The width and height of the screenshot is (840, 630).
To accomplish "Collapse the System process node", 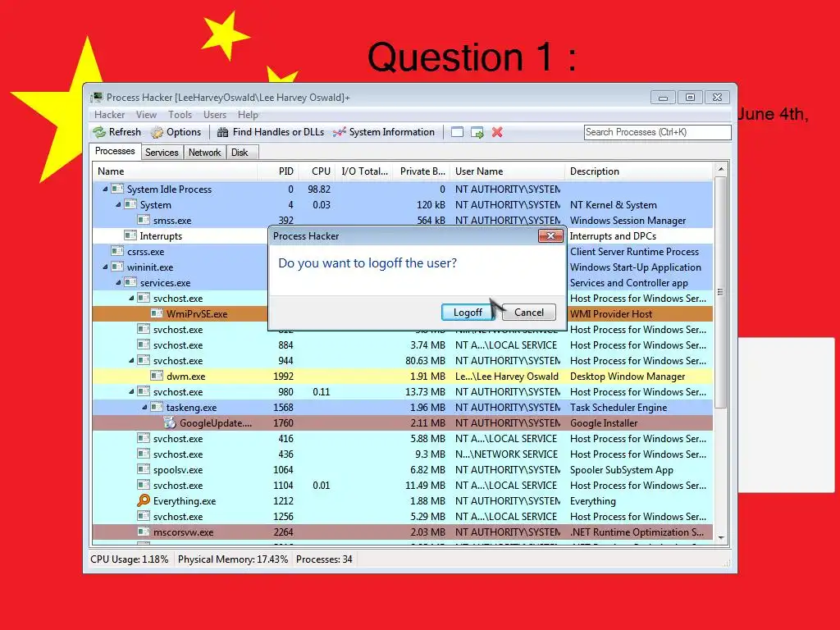I will (118, 204).
